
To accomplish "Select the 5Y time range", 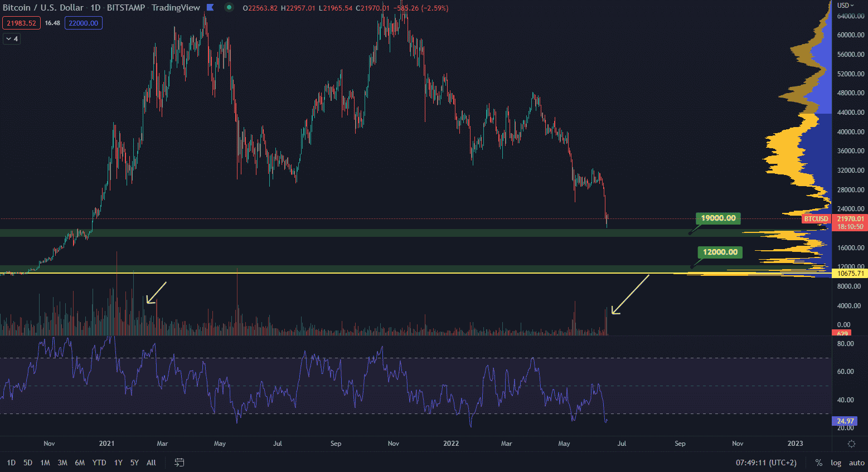I will pyautogui.click(x=134, y=463).
